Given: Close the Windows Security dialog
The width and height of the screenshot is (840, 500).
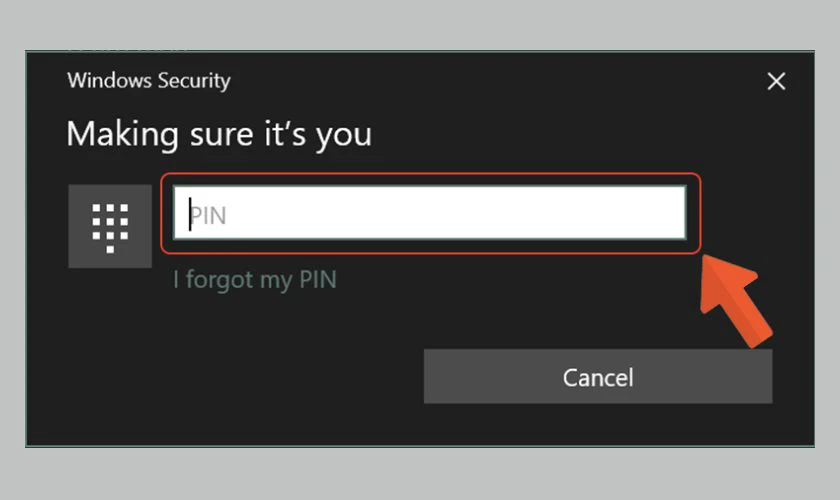Looking at the screenshot, I should 776,81.
